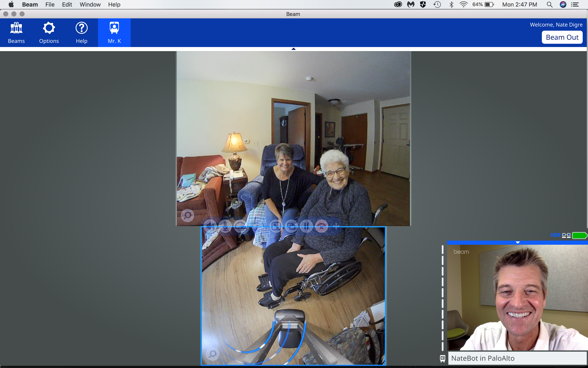The height and width of the screenshot is (368, 588).
Task: Open the Help menu in menu bar
Action: 114,4
